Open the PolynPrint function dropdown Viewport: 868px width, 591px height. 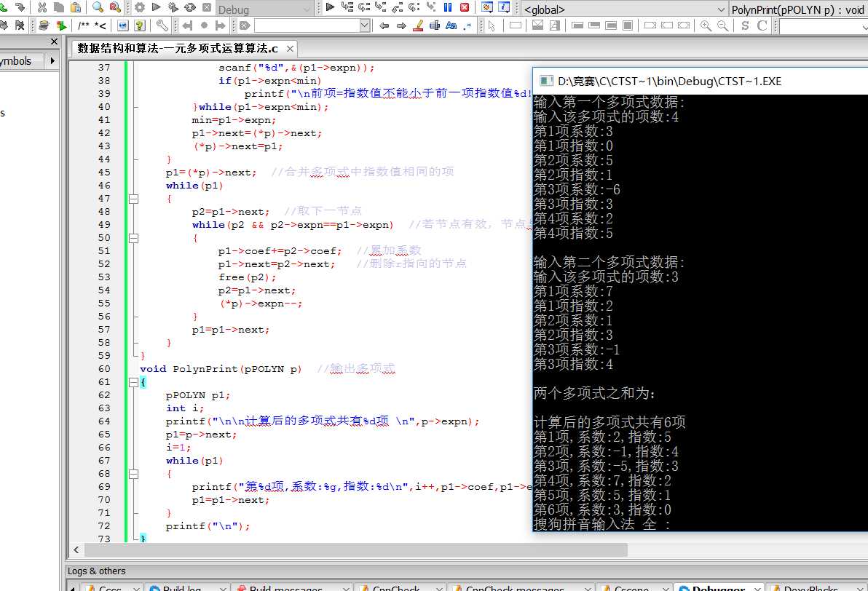[799, 9]
